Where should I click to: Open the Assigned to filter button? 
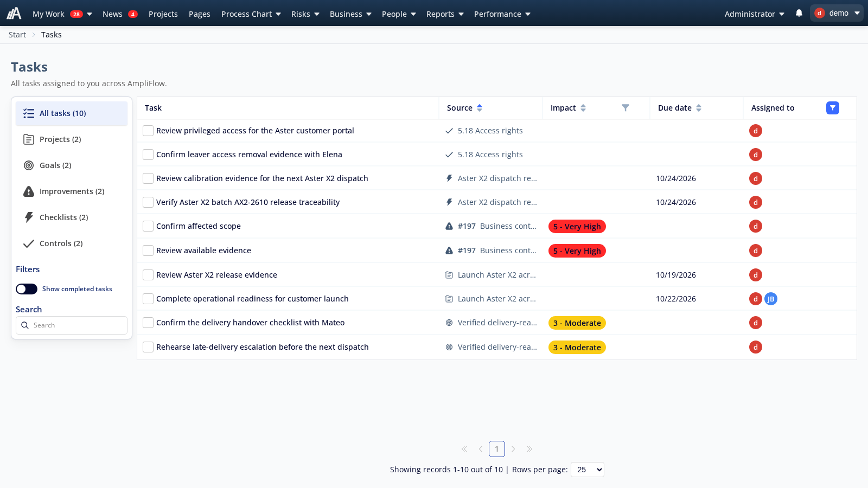(833, 108)
